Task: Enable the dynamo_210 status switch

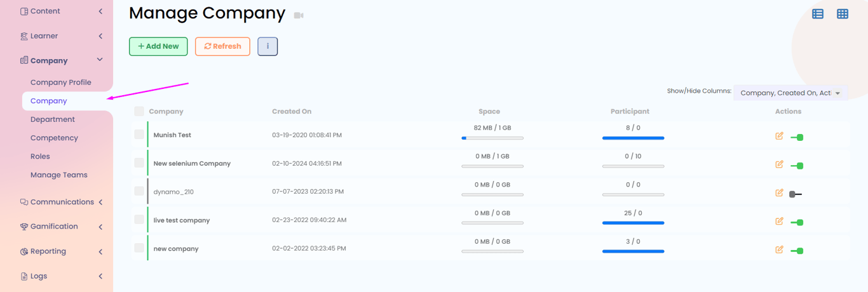Action: (796, 194)
